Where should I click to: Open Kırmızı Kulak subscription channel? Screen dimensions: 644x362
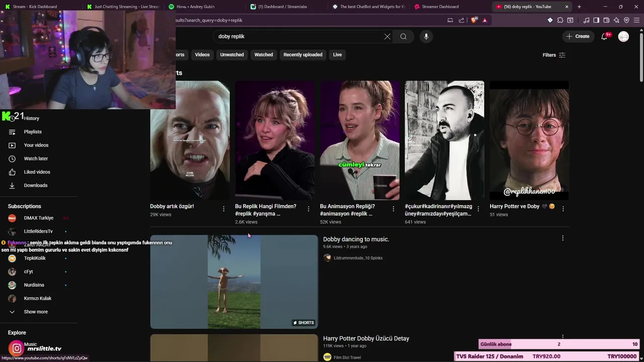tap(38, 298)
